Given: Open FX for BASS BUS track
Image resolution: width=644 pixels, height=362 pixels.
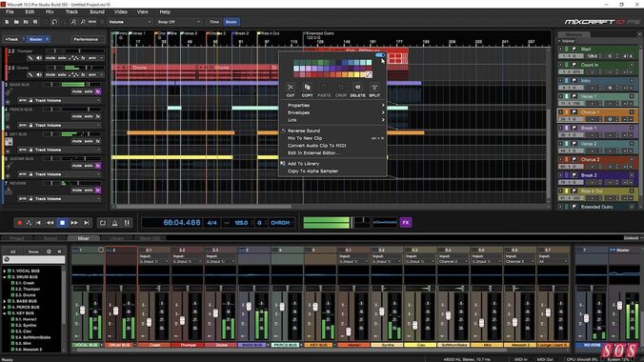Looking at the screenshot, I should click(98, 91).
